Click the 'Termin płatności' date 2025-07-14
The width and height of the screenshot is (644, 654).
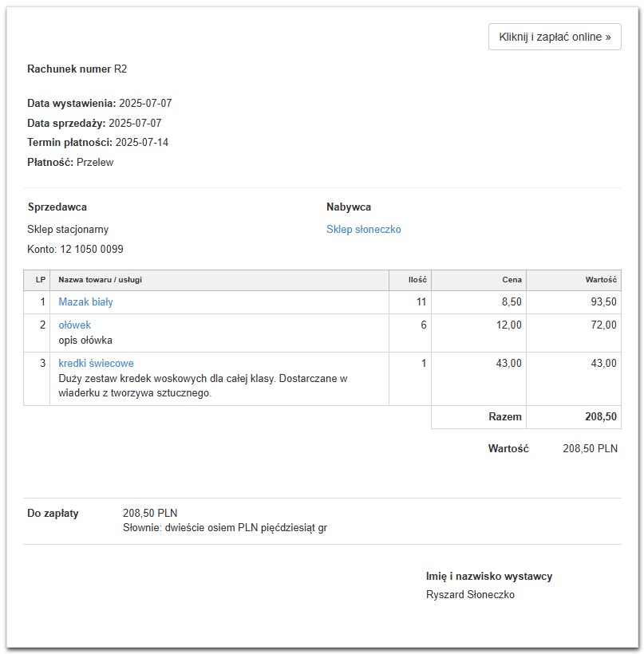pos(141,143)
